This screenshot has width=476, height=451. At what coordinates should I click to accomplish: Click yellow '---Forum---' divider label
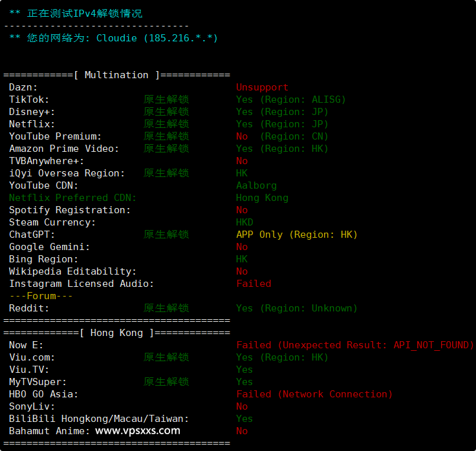click(x=41, y=296)
